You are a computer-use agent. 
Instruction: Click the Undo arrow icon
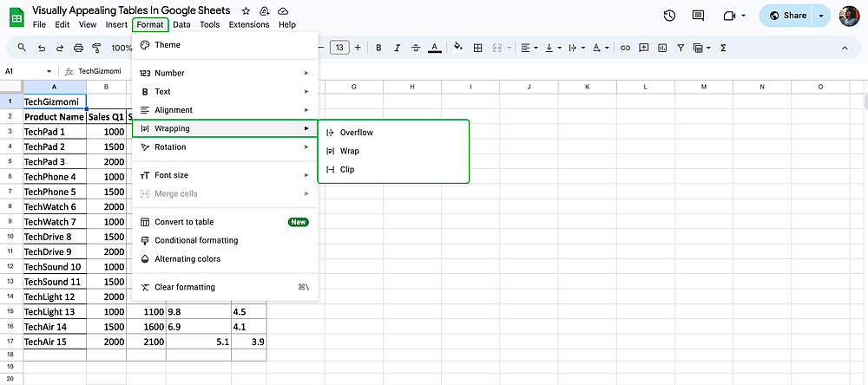(42, 49)
